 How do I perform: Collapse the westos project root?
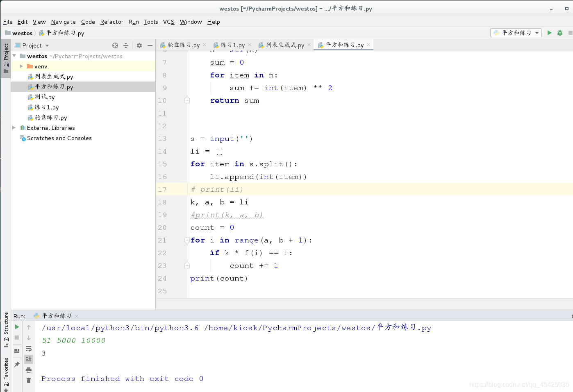click(14, 56)
